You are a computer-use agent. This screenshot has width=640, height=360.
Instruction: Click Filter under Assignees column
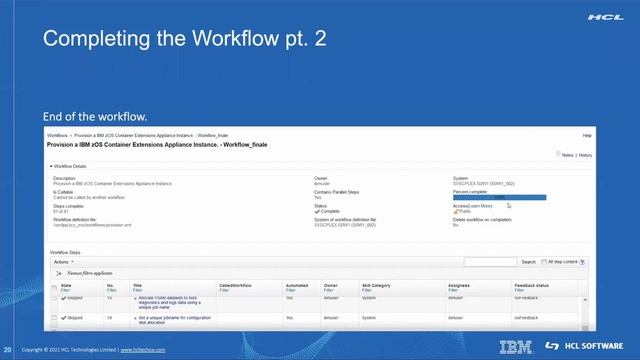(453, 290)
